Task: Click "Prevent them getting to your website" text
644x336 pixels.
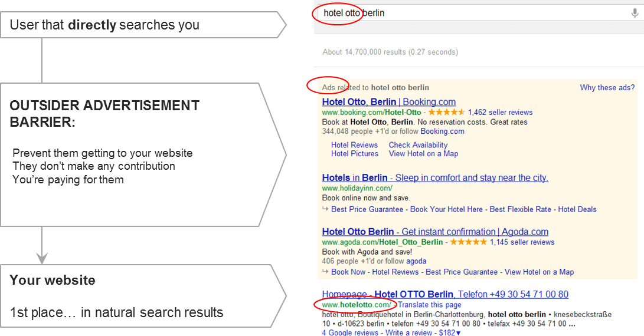Action: tap(103, 153)
